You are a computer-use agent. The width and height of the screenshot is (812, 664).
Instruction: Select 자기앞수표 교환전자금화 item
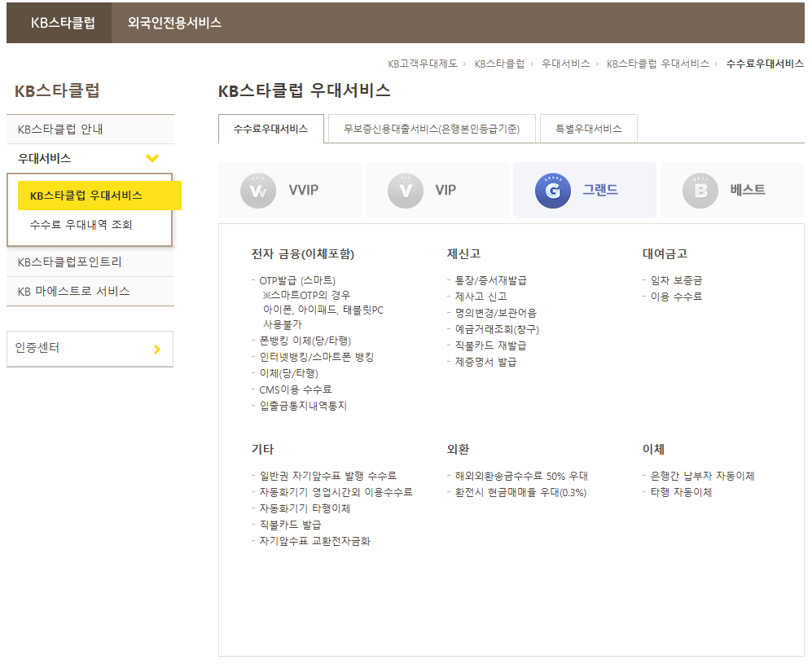[x=315, y=541]
